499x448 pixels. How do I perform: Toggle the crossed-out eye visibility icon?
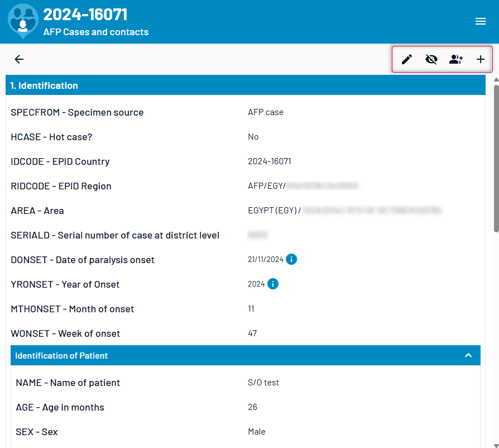click(431, 59)
